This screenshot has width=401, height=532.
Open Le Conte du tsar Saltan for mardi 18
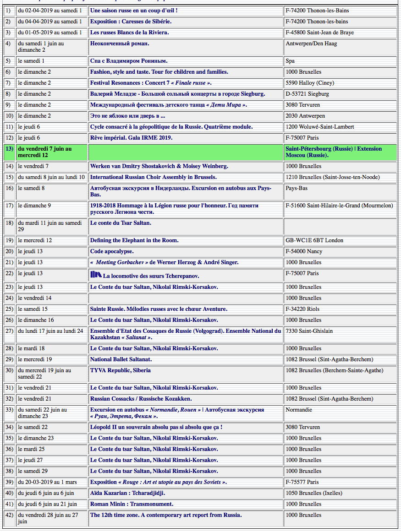click(x=154, y=348)
